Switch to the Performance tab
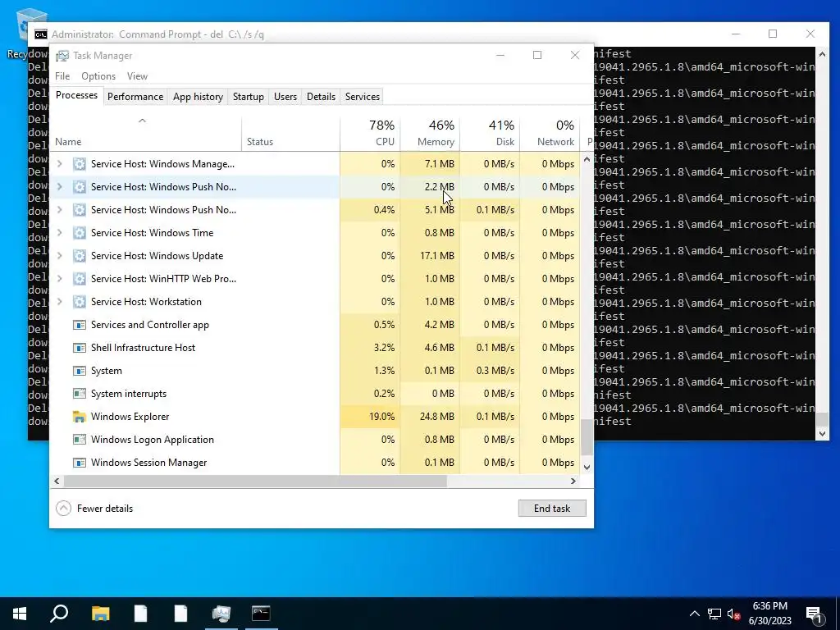The image size is (840, 630). pos(135,97)
